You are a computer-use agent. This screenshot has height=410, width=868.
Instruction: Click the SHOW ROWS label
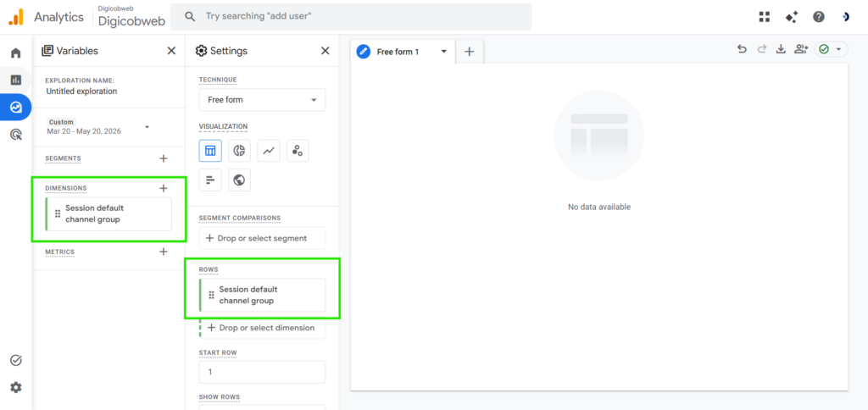220,397
